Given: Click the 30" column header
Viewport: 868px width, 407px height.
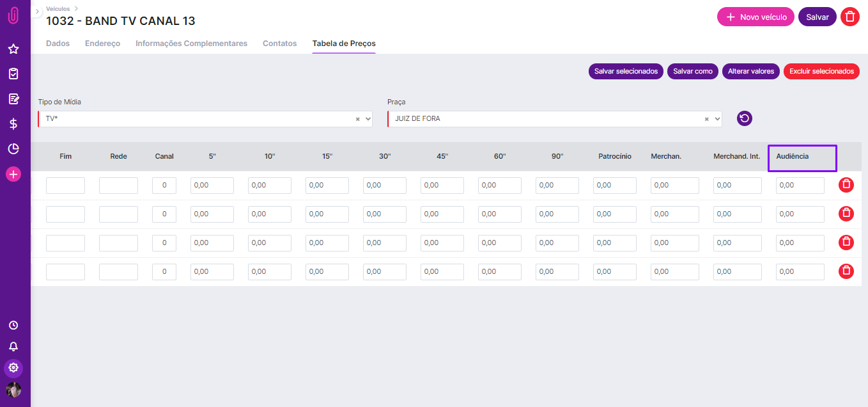Looking at the screenshot, I should [385, 156].
